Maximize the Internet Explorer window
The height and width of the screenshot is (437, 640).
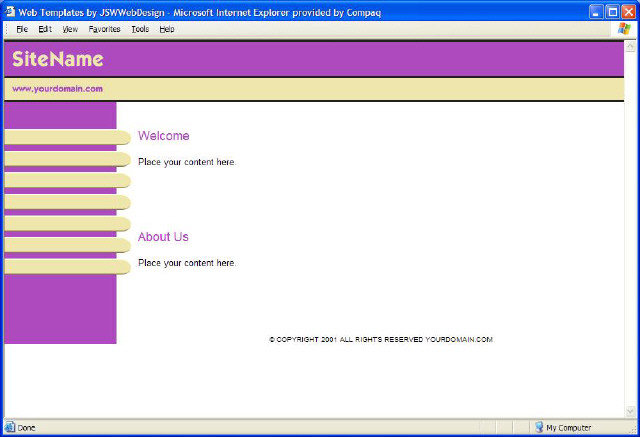coord(612,11)
